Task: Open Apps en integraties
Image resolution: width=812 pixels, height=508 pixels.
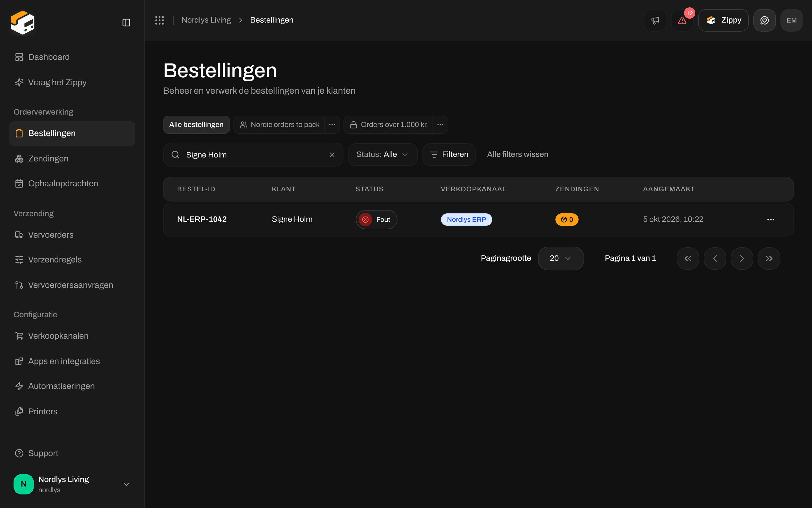Action: pyautogui.click(x=72, y=361)
